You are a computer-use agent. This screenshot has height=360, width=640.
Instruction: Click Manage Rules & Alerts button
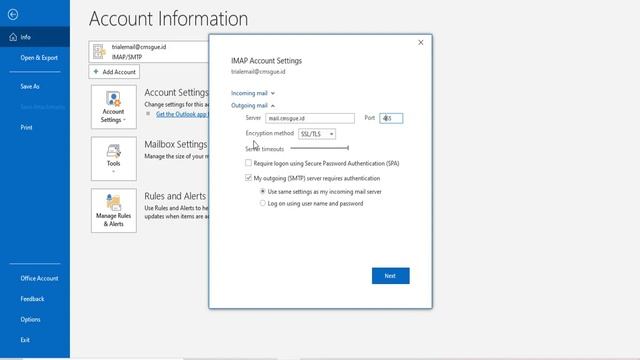tap(113, 211)
